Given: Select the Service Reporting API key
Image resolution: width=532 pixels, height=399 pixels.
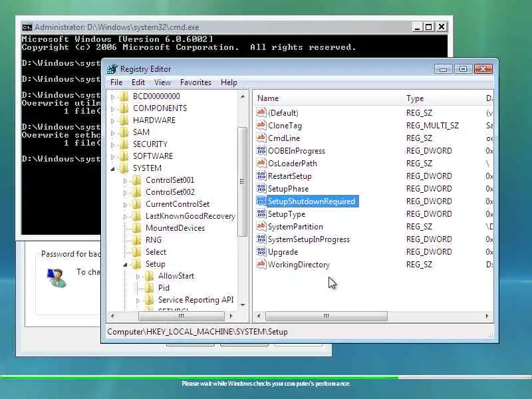Looking at the screenshot, I should [x=196, y=300].
